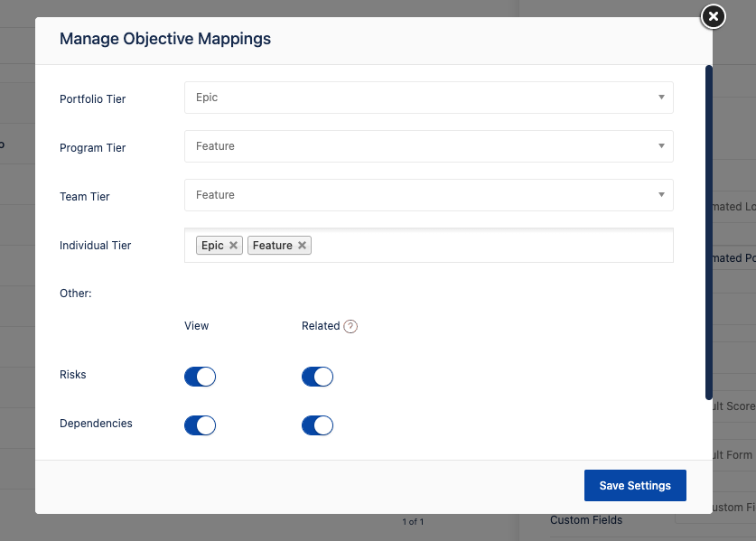Select the Feature tag label in Individual Tier
This screenshot has width=756, height=541.
tap(272, 246)
